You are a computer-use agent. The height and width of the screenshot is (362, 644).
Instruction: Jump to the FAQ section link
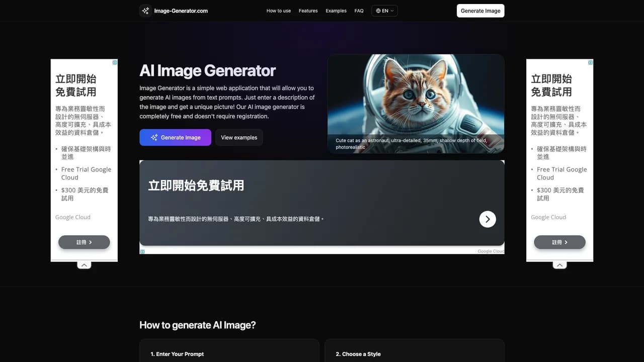(359, 11)
